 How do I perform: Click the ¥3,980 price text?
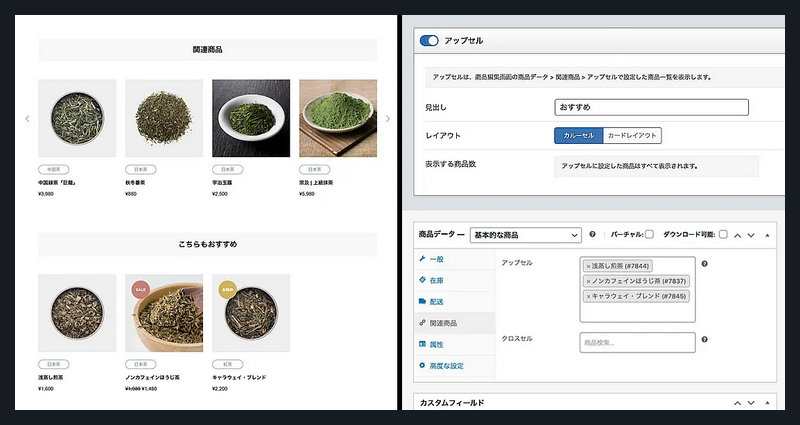[x=46, y=194]
